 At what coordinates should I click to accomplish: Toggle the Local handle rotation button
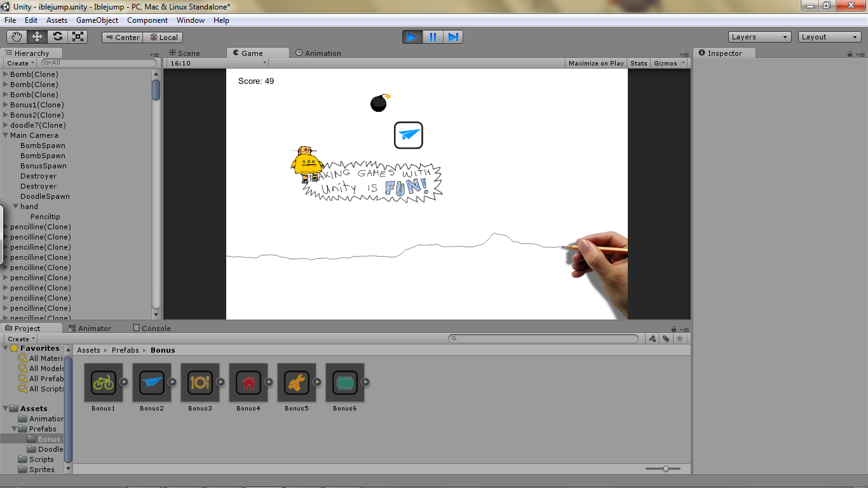[163, 37]
